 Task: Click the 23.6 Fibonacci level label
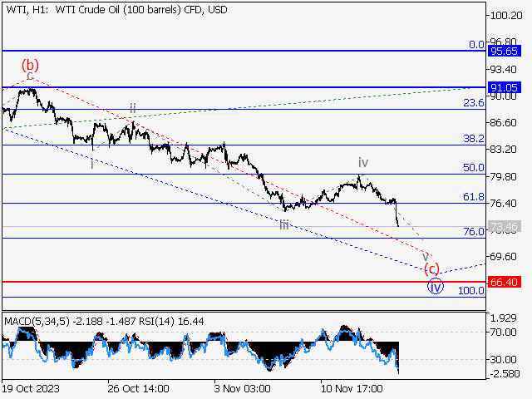coord(474,103)
